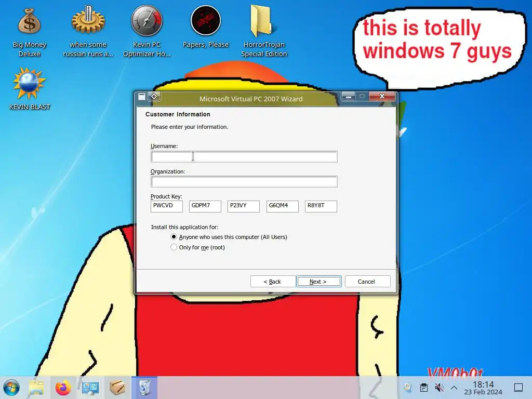
Task: Click the '< Back' button
Action: (x=272, y=281)
